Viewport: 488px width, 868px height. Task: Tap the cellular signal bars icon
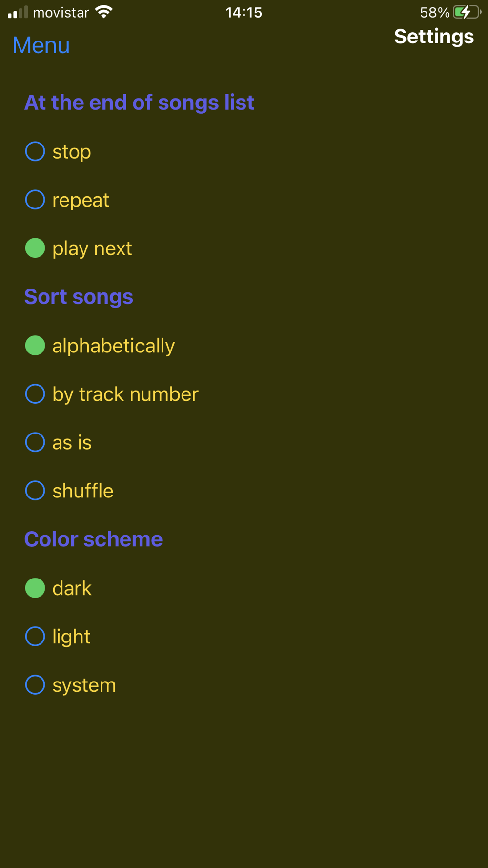[18, 13]
